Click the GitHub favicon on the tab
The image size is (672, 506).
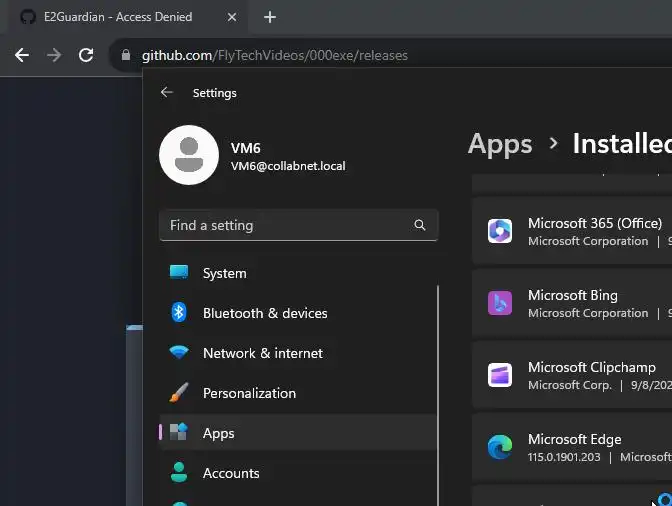click(28, 17)
